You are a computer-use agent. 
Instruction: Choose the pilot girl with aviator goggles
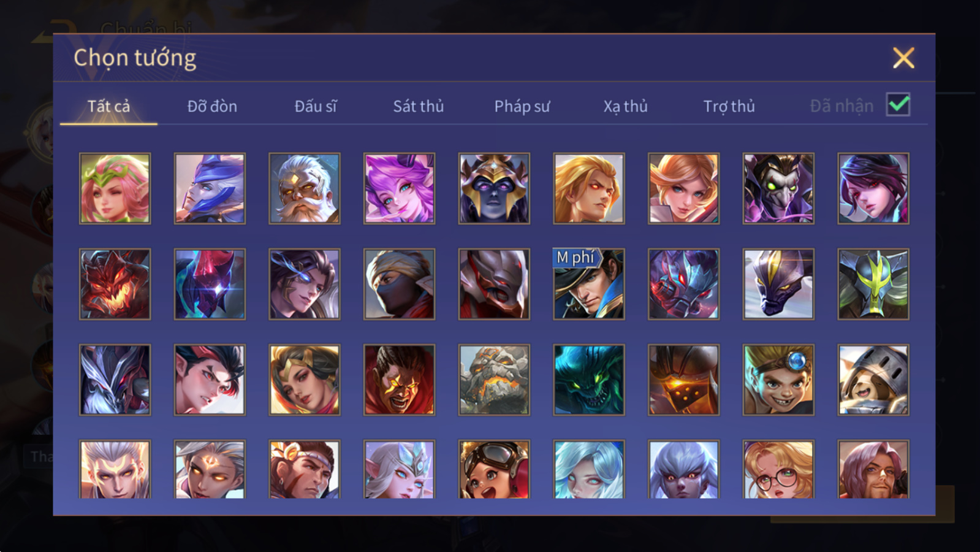coord(494,469)
